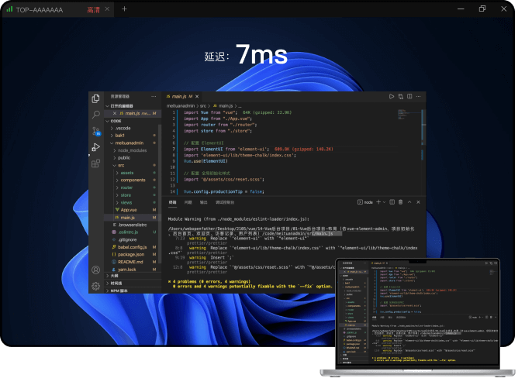Expand the assets folder
Viewport: 532px width, 392px height.
pos(127,172)
